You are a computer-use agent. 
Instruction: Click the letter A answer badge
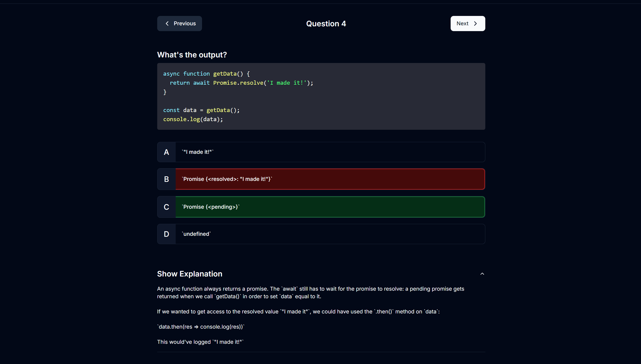coord(166,152)
